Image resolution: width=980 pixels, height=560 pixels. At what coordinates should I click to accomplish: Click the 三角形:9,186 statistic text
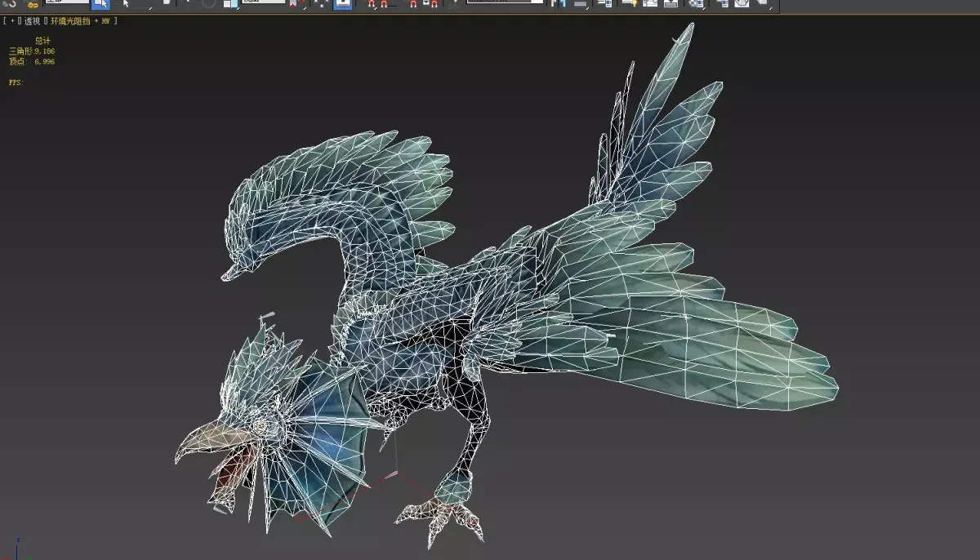(x=32, y=51)
